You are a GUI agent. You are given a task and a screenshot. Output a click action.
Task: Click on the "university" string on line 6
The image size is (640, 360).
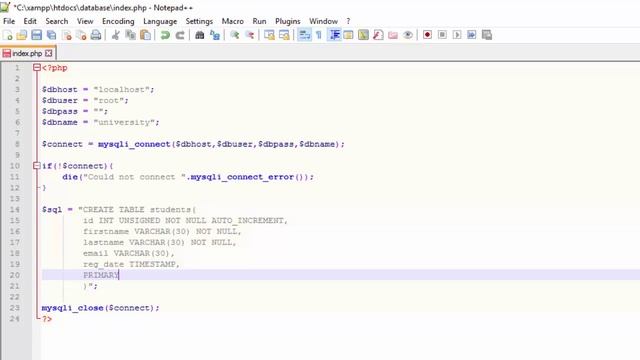[124, 122]
